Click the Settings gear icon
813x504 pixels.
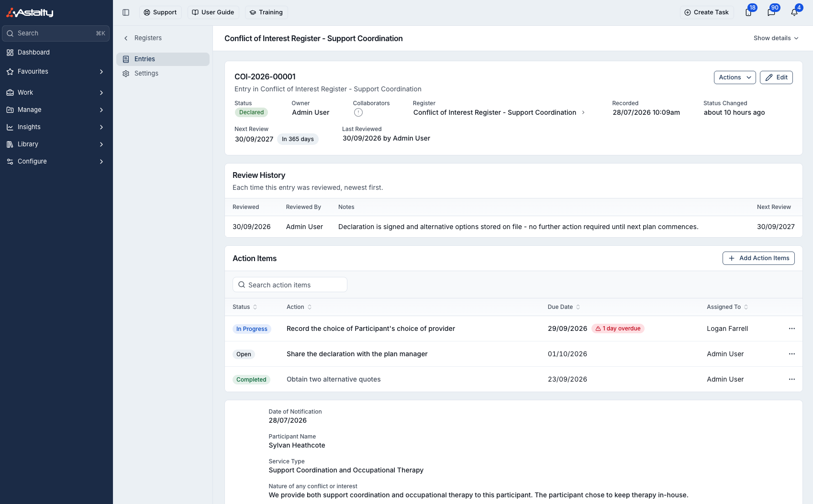[x=126, y=74]
